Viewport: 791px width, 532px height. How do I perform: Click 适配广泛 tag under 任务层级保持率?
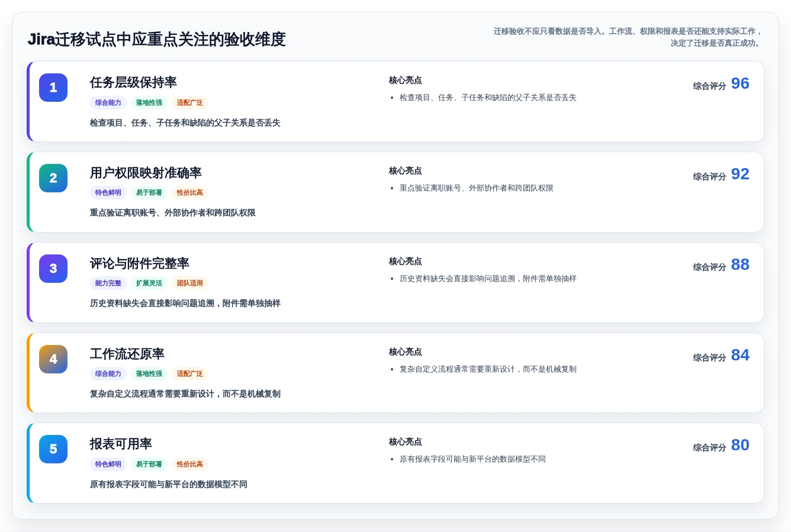[190, 102]
